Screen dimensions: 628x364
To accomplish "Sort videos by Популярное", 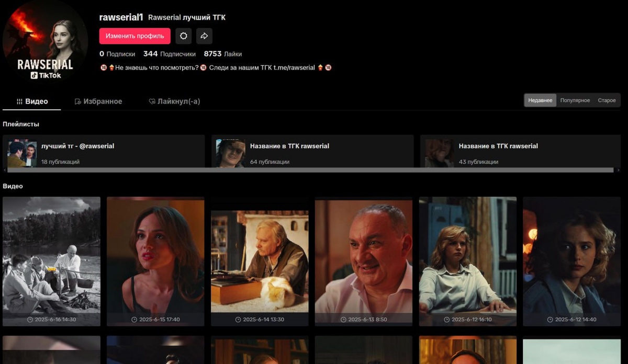I will [x=575, y=100].
